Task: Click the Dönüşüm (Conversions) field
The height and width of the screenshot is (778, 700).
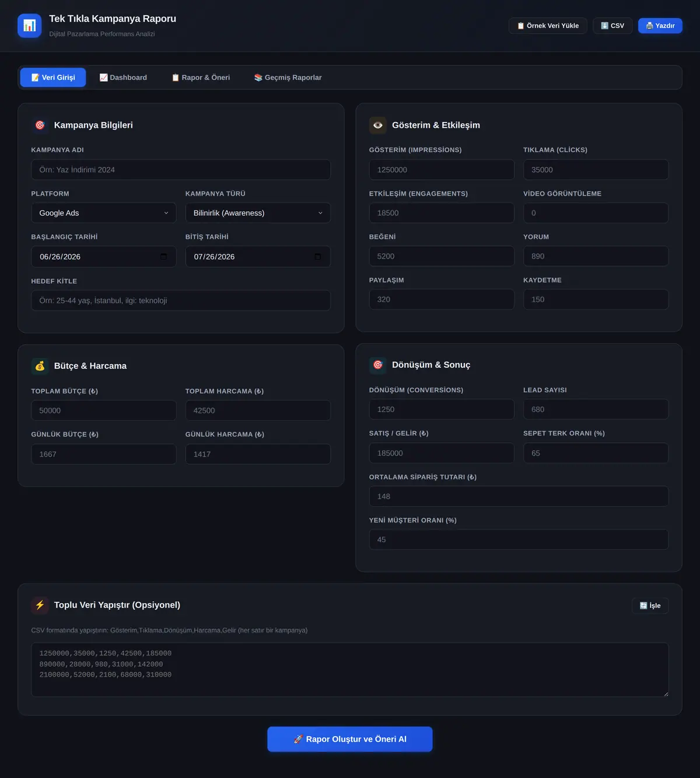Action: pyautogui.click(x=442, y=409)
